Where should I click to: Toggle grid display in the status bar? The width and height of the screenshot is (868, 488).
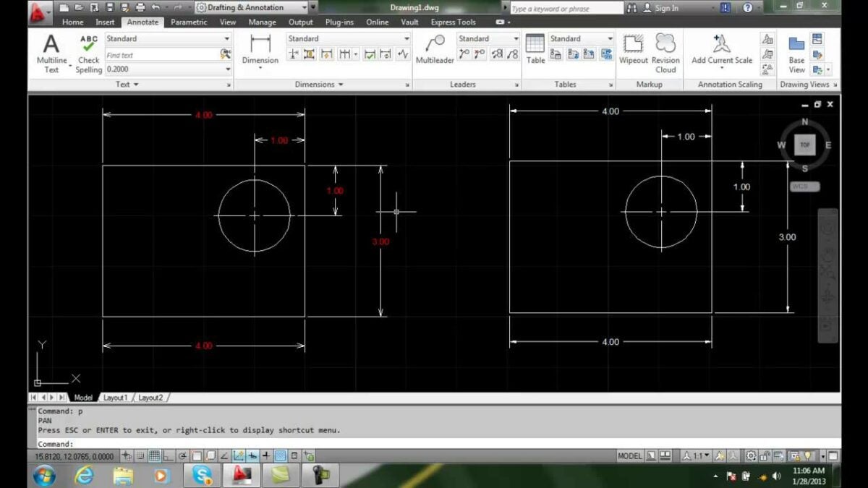tap(153, 456)
